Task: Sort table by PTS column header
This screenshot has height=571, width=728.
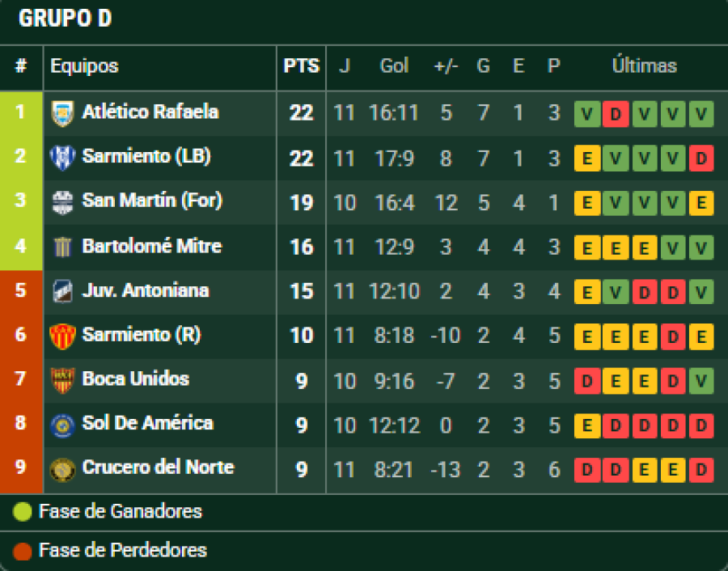Action: click(x=301, y=66)
